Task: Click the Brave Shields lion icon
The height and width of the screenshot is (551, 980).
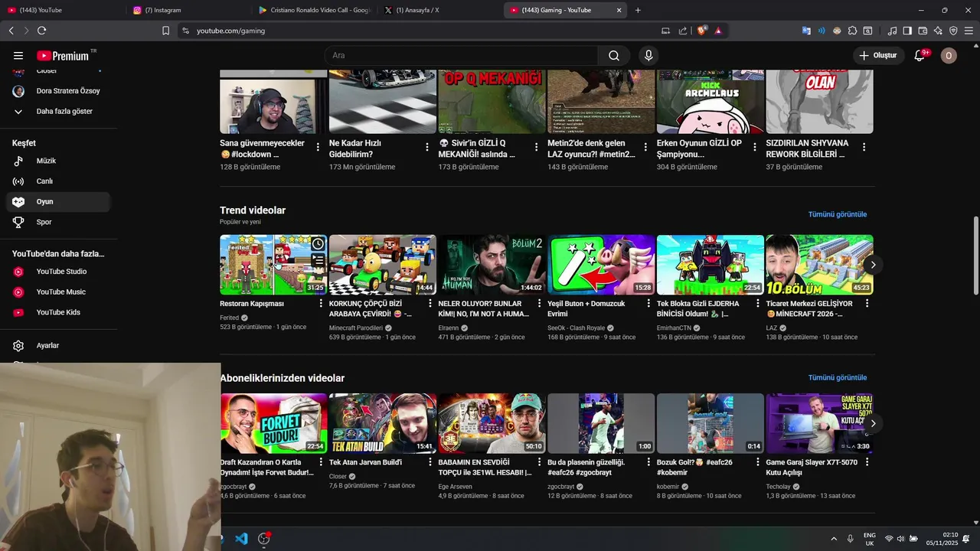Action: coord(701,31)
